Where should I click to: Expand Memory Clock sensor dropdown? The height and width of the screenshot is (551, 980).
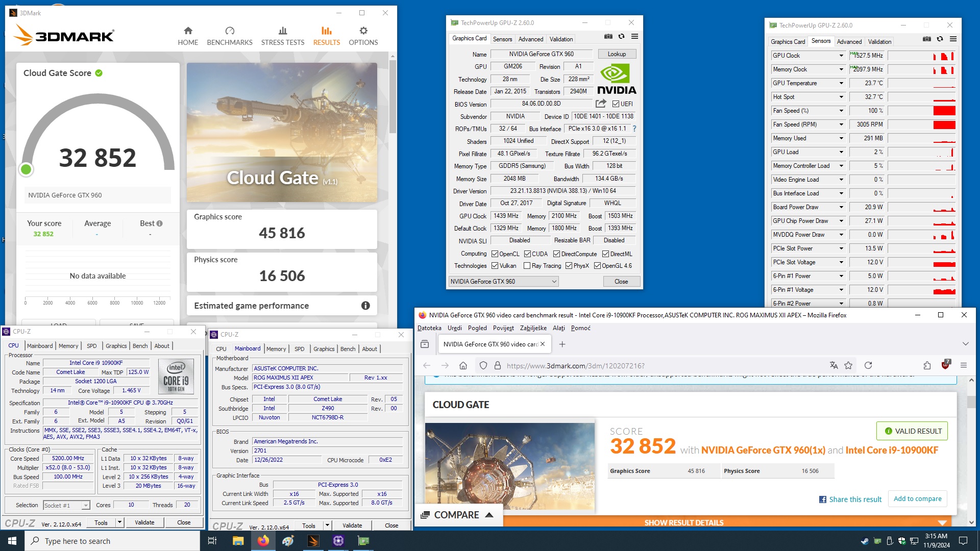pos(841,69)
